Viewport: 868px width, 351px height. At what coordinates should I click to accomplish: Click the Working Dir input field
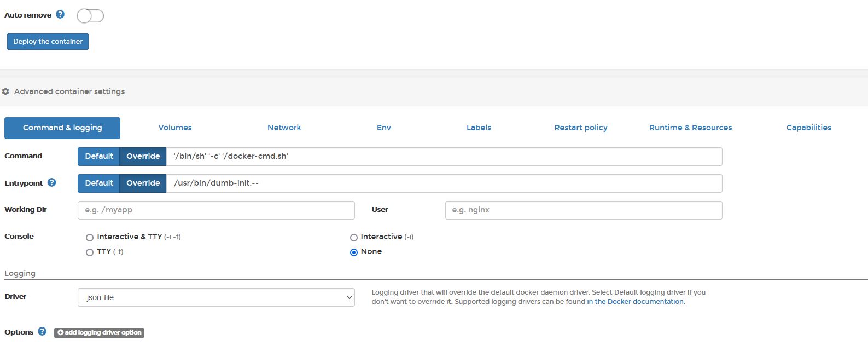(216, 210)
